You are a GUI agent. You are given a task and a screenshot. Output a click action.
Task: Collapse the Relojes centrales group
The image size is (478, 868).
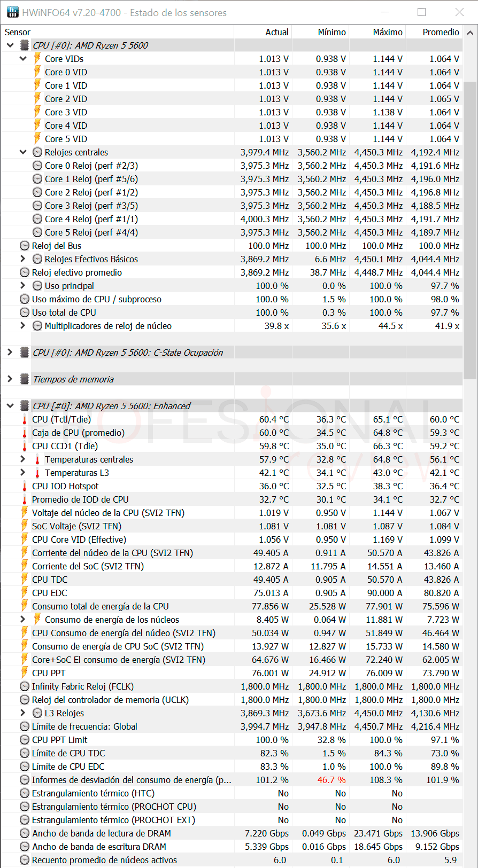[23, 152]
